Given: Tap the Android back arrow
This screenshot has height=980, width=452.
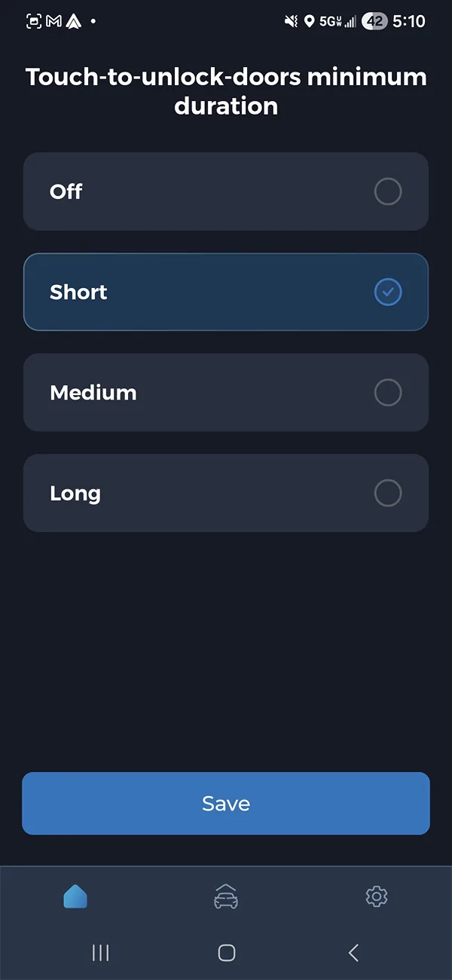Looking at the screenshot, I should point(353,953).
